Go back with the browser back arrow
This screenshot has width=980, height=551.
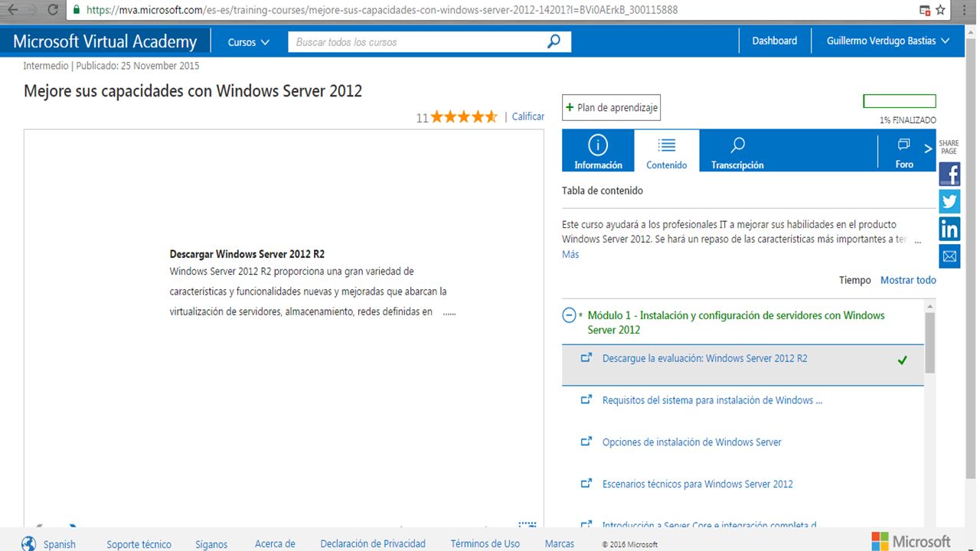(x=13, y=10)
